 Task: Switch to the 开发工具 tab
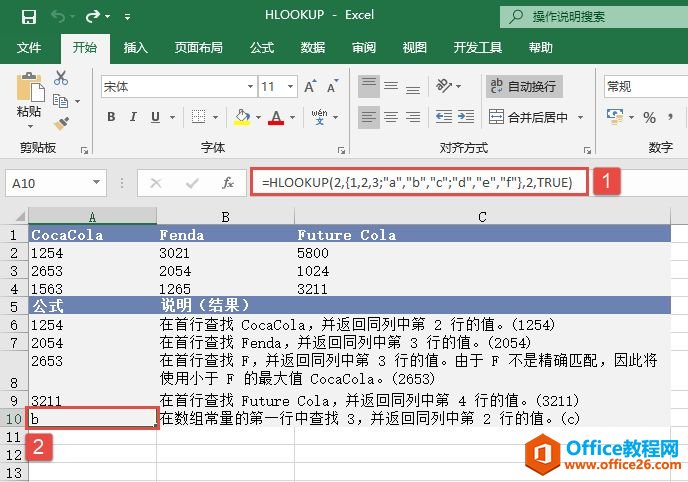478,47
